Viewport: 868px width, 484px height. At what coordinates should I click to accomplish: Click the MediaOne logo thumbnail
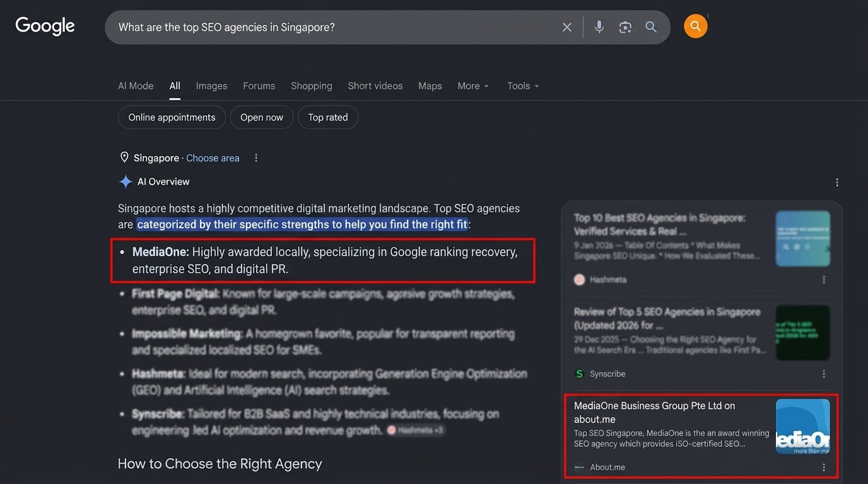click(x=802, y=426)
